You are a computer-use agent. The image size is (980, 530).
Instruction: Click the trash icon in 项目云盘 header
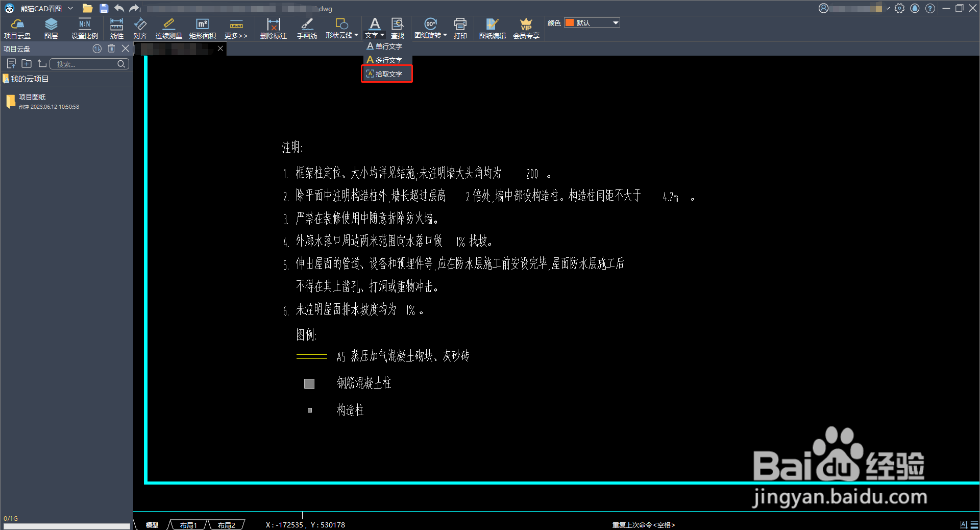tap(111, 49)
